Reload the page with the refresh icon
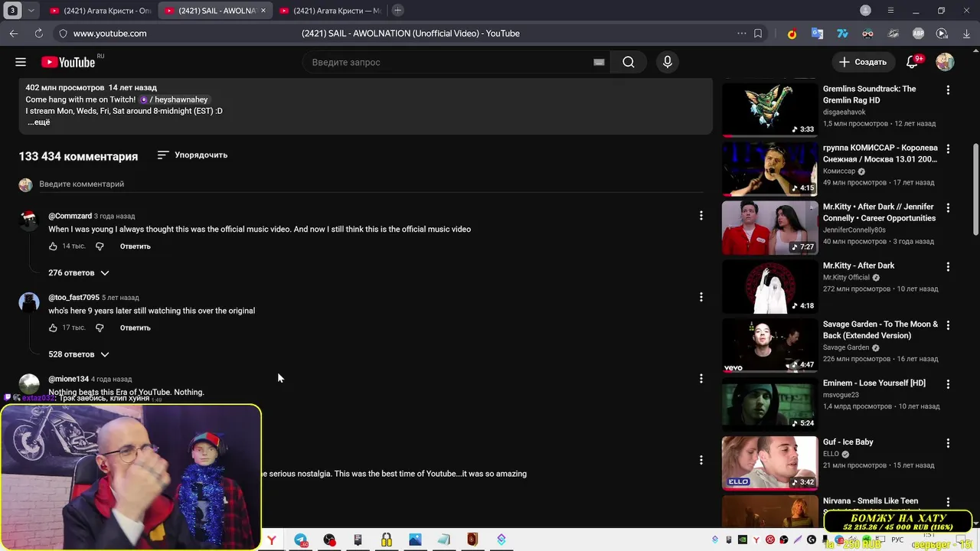 coord(38,34)
